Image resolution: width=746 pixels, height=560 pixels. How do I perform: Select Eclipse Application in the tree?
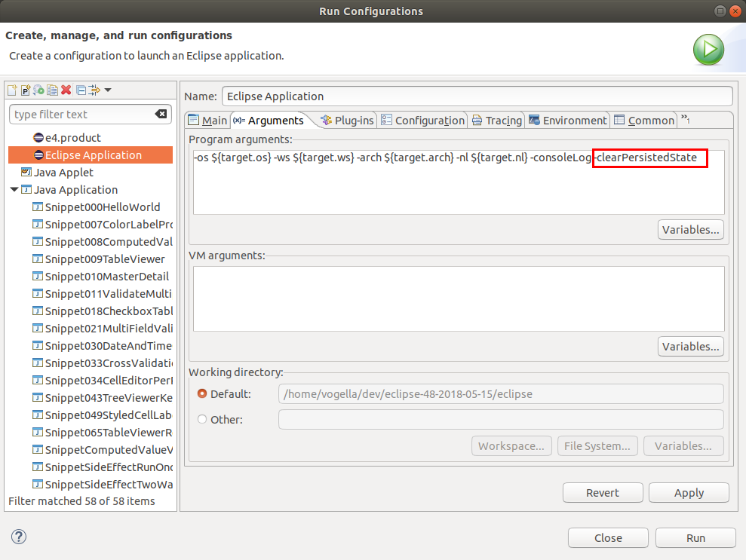pos(91,155)
